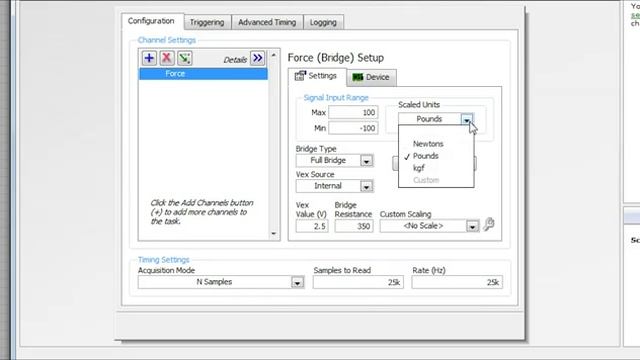
Task: Click the Samples to Read field
Action: [358, 282]
